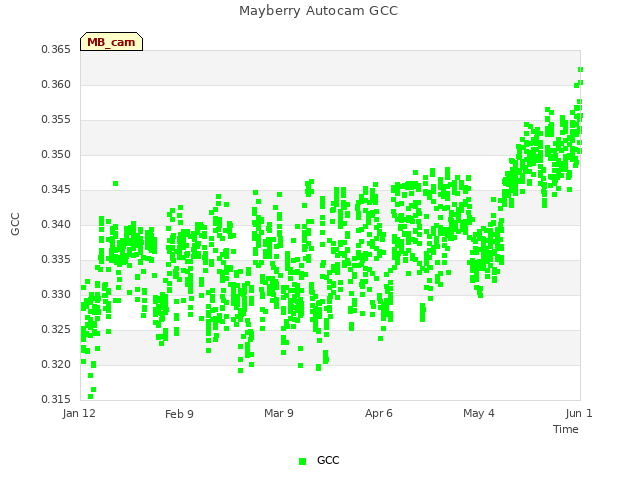Click the Jun 1 axis label
The height and width of the screenshot is (480, 640).
579,413
